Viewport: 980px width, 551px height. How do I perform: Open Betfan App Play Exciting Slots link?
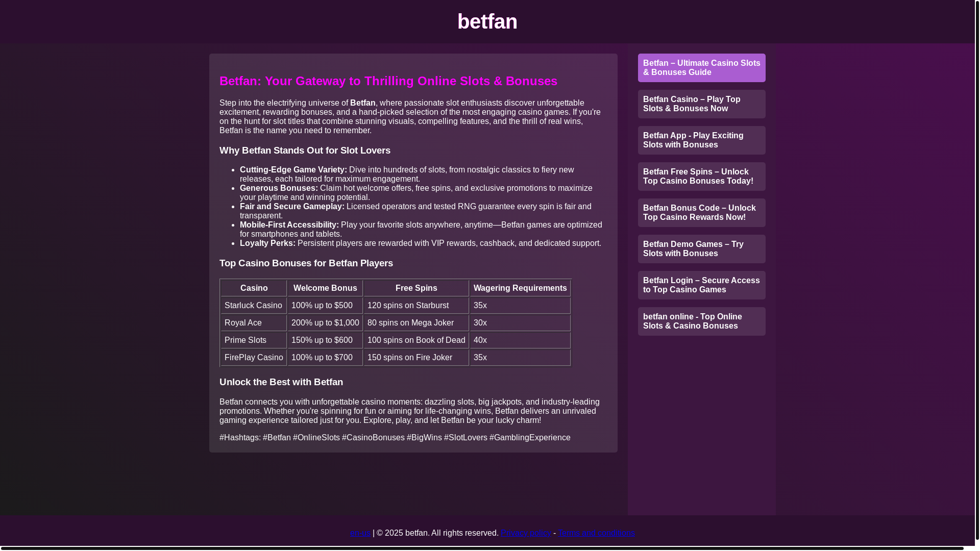701,140
